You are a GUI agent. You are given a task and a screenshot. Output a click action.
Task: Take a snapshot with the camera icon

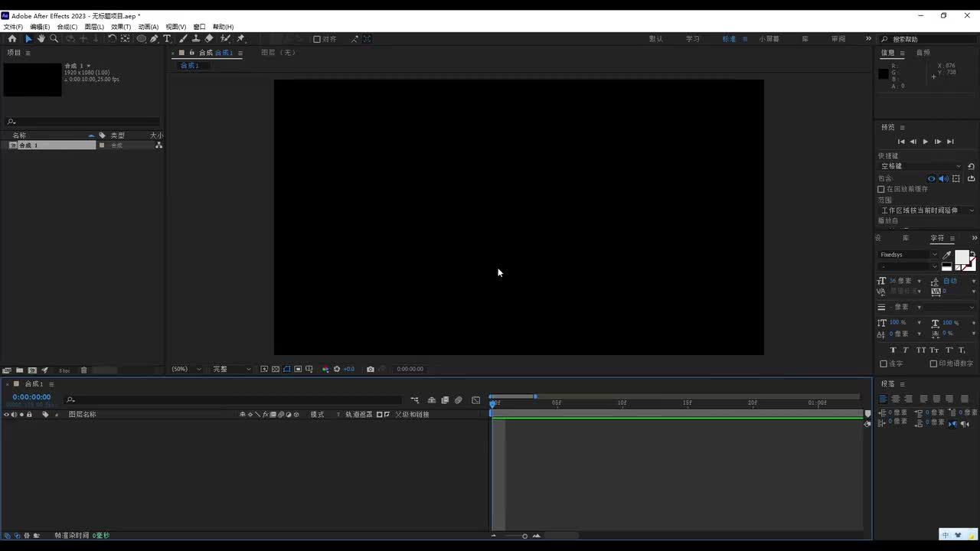point(371,369)
